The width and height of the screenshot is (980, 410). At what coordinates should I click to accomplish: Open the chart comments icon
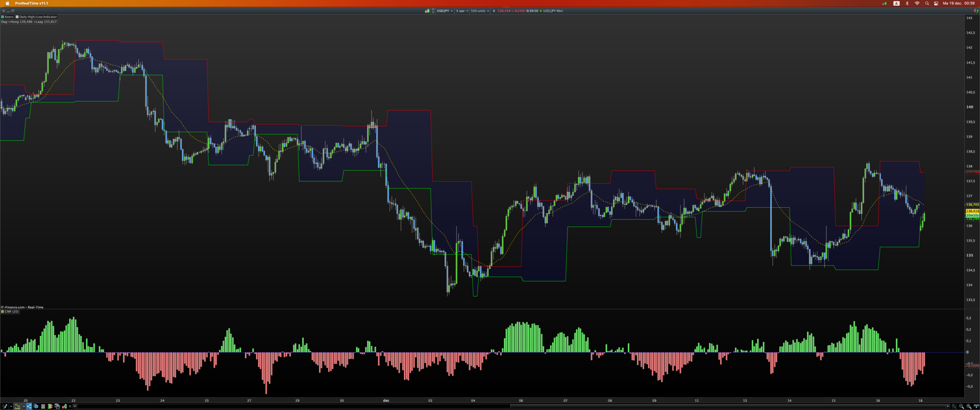36,406
